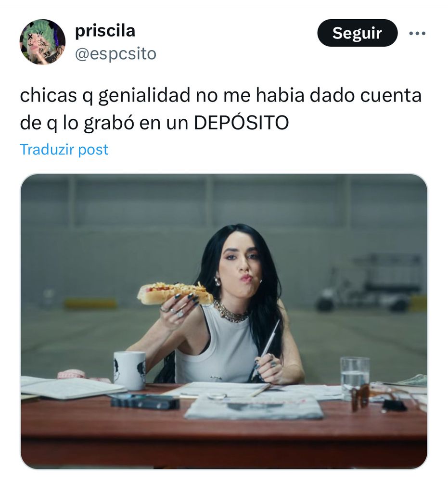This screenshot has height=481, width=448.
Task: Visit the @espcsito handle
Action: tap(115, 54)
